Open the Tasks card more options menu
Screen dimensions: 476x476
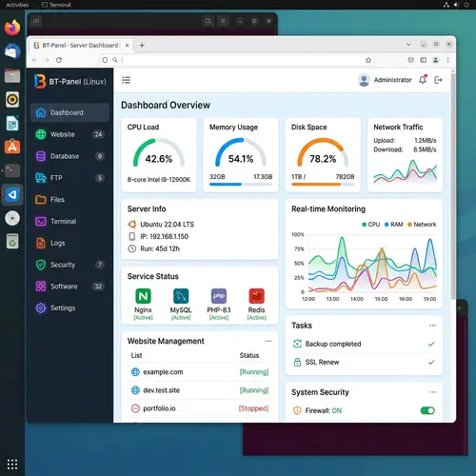[432, 326]
